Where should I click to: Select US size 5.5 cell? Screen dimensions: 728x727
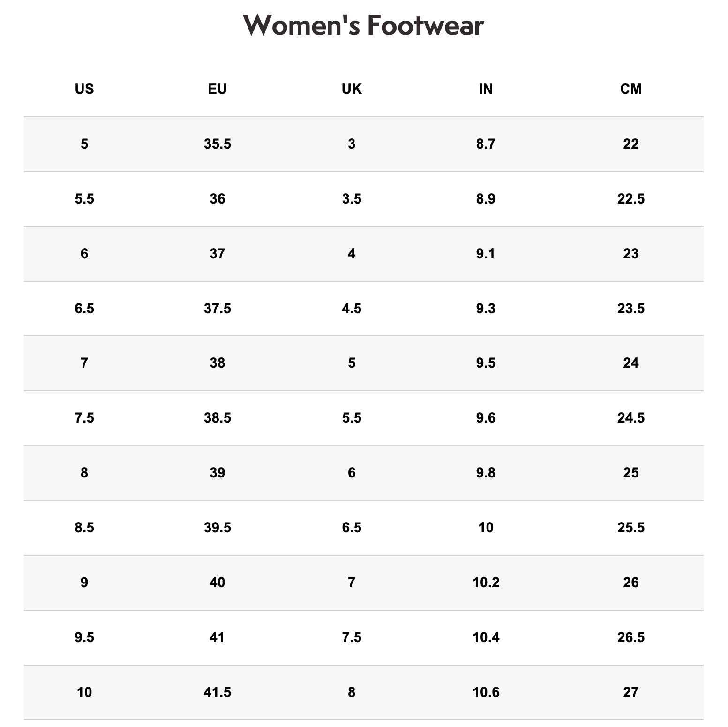click(x=84, y=199)
